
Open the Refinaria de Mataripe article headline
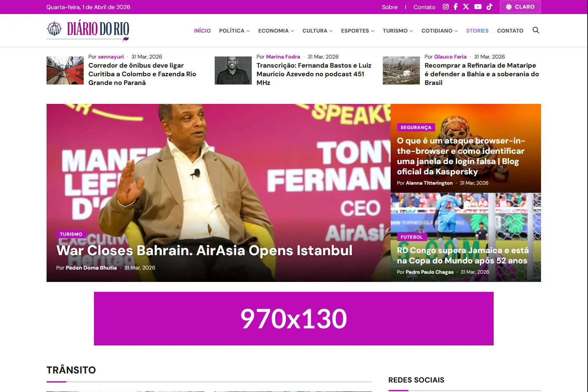482,74
